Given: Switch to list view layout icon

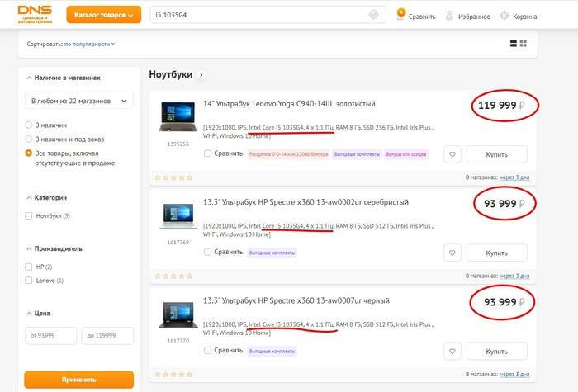Looking at the screenshot, I should pyautogui.click(x=514, y=43).
